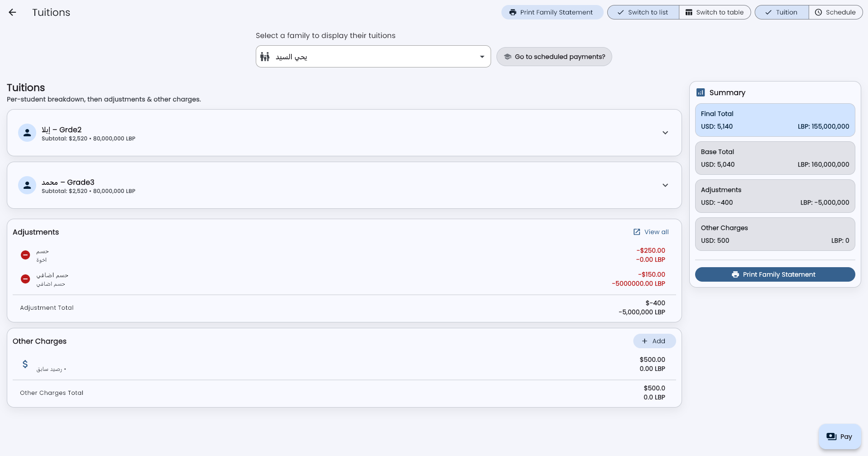Switch to list view

pyautogui.click(x=643, y=12)
